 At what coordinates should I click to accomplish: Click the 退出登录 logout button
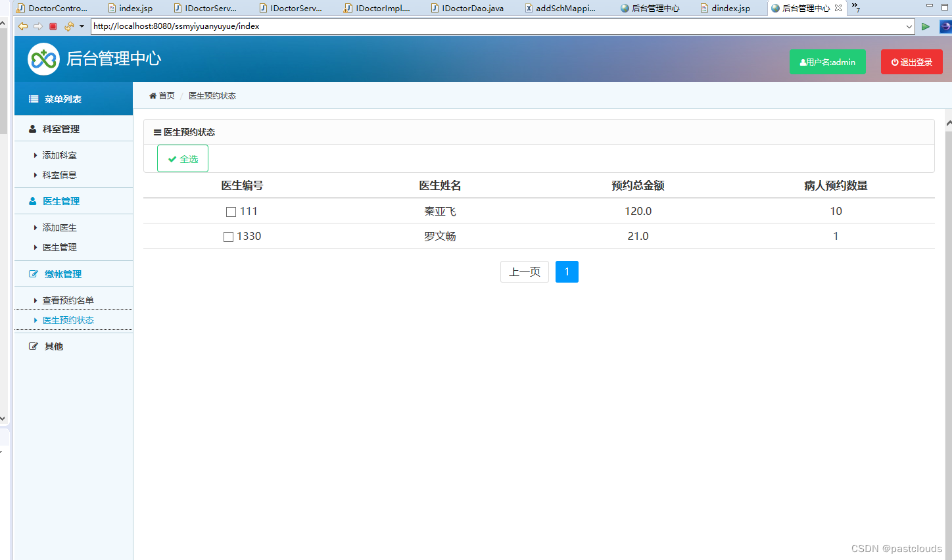[912, 62]
